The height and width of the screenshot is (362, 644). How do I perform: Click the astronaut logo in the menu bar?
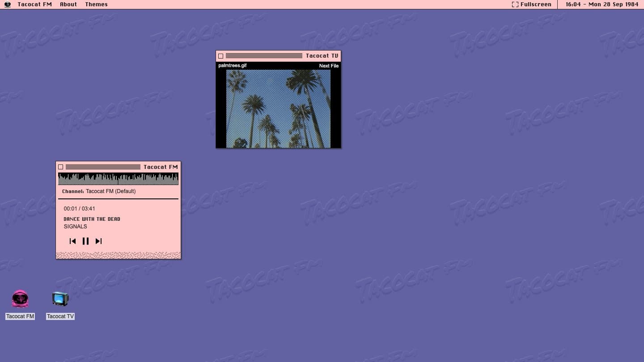point(7,4)
